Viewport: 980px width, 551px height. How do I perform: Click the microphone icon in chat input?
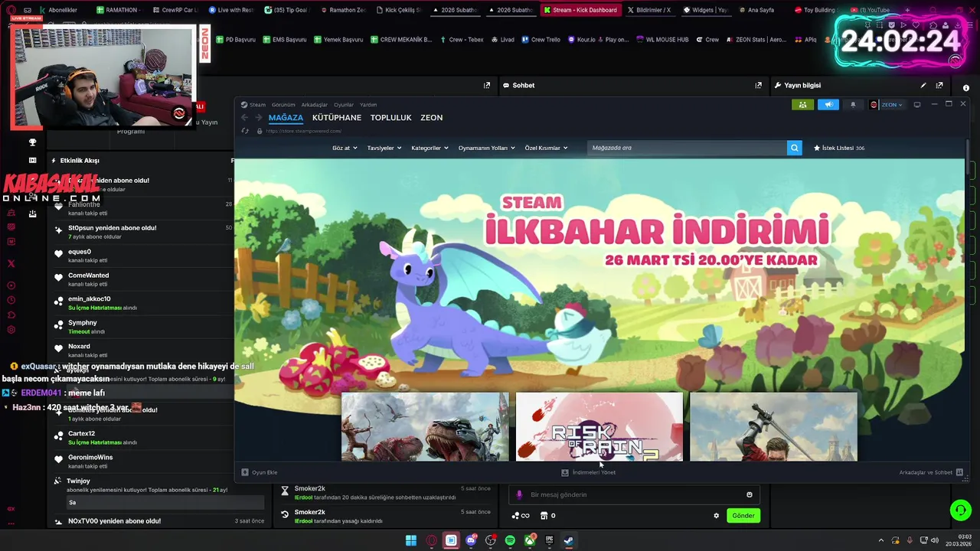[x=519, y=494]
